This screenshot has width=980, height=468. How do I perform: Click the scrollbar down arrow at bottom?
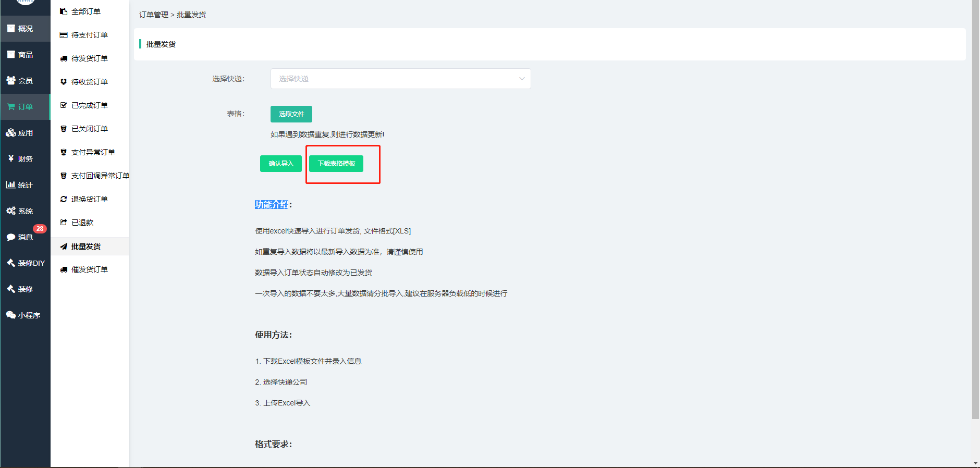975,463
